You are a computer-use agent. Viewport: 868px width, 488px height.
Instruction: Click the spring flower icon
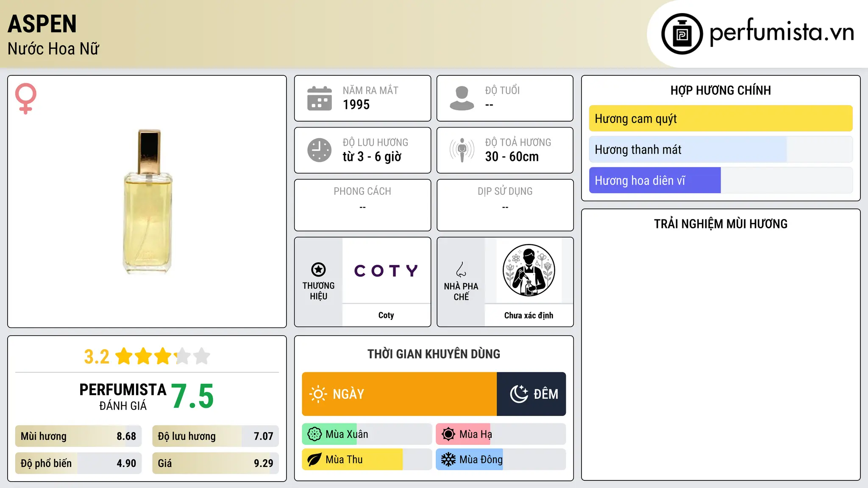click(x=314, y=434)
